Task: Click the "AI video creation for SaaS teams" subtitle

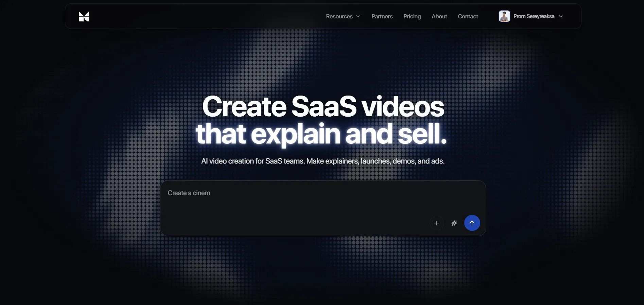Action: (323, 161)
